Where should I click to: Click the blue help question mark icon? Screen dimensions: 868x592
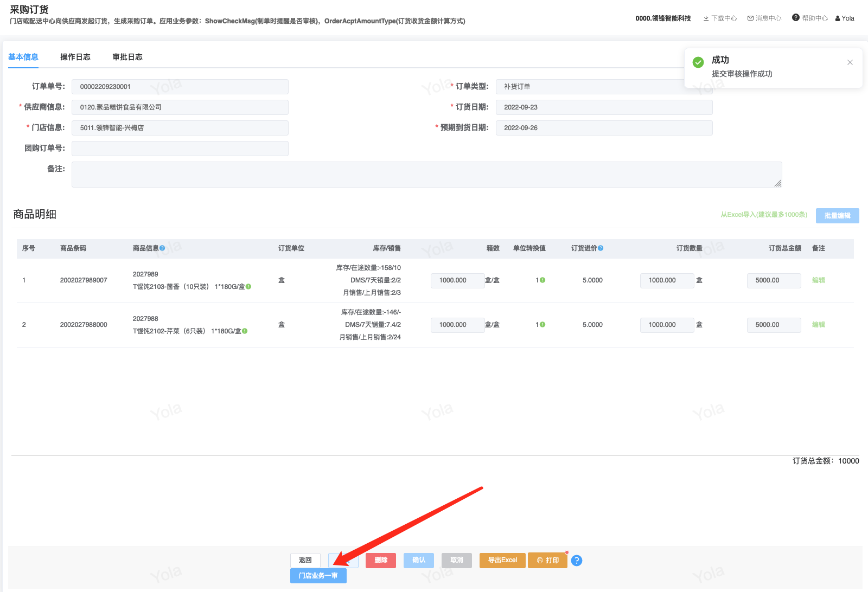click(x=577, y=561)
